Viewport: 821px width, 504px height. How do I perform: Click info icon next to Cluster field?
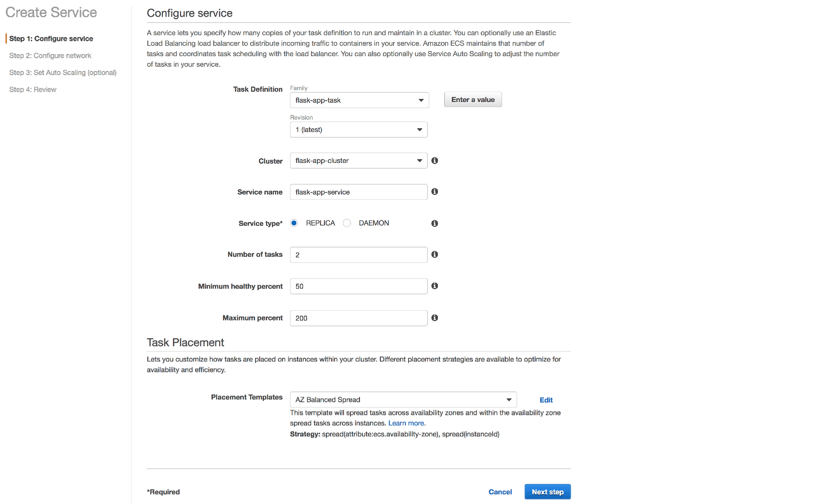pos(435,160)
